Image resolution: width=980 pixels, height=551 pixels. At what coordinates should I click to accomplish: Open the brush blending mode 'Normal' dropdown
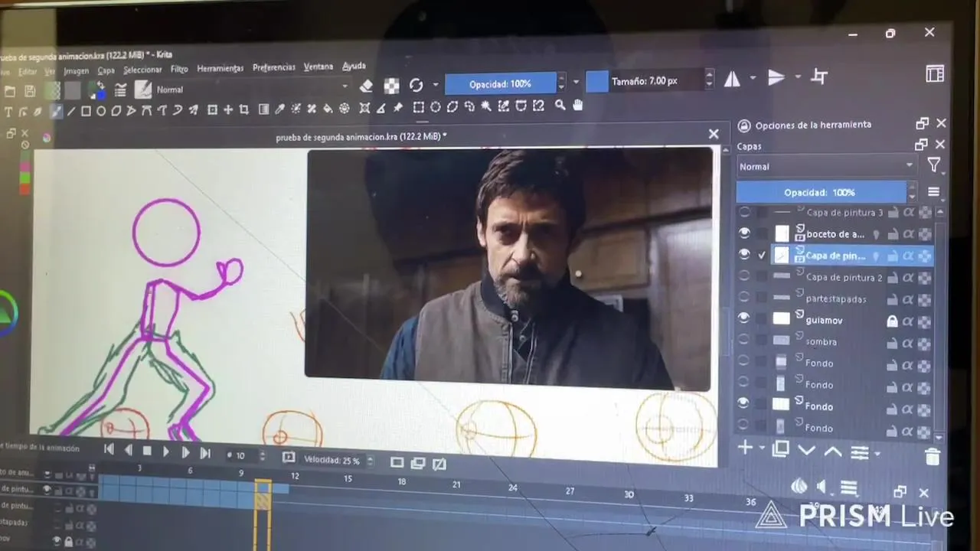(x=253, y=88)
